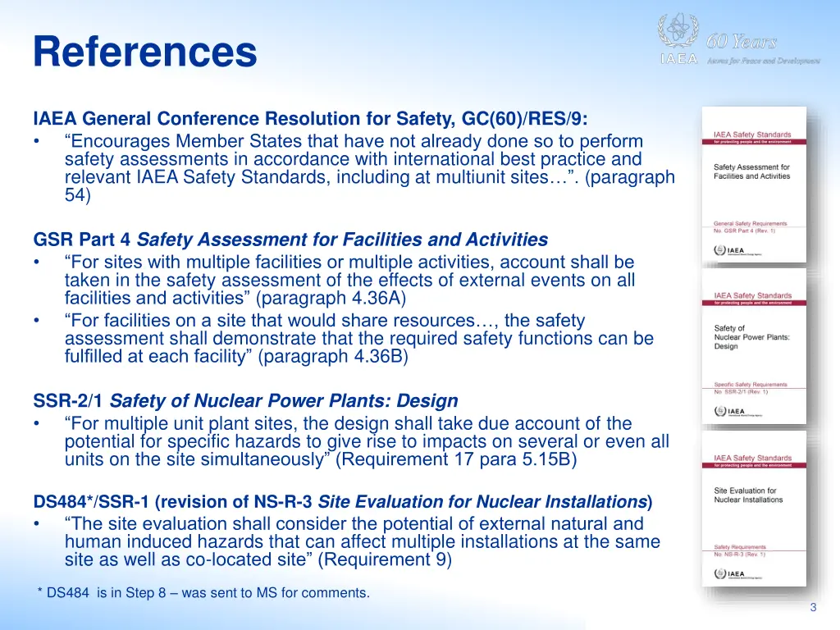Click IAEA logo on SSR-2/1 cover
Screen dimensions: 840x630
pos(737,412)
